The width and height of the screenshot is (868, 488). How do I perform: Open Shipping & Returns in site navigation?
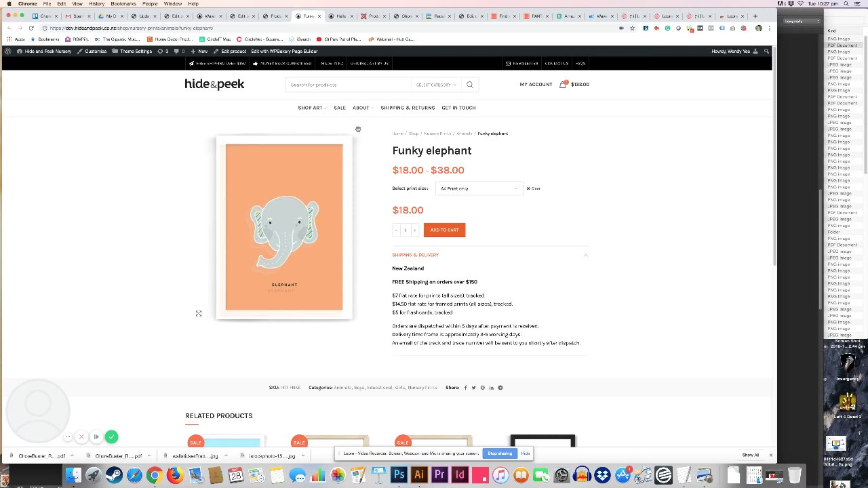pos(408,108)
